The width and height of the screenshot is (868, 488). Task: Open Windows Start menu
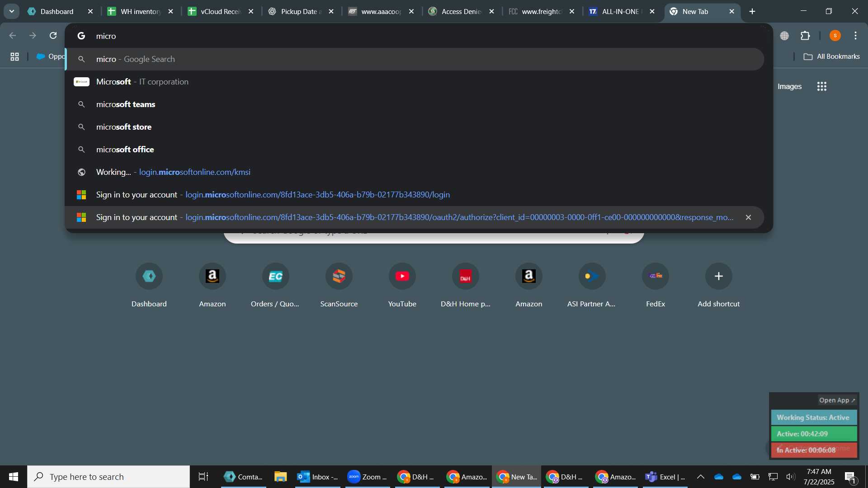coord(14,477)
